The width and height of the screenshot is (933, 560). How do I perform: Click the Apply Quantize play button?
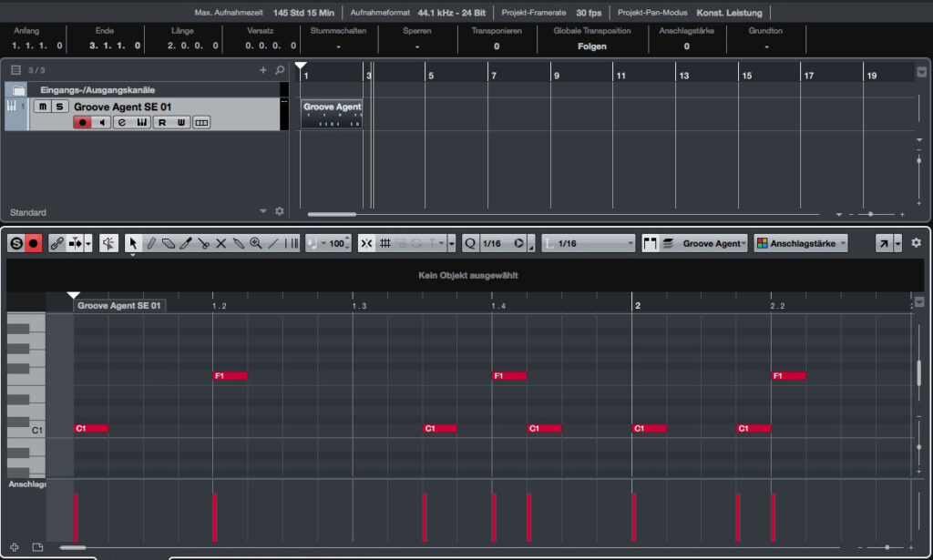click(518, 243)
